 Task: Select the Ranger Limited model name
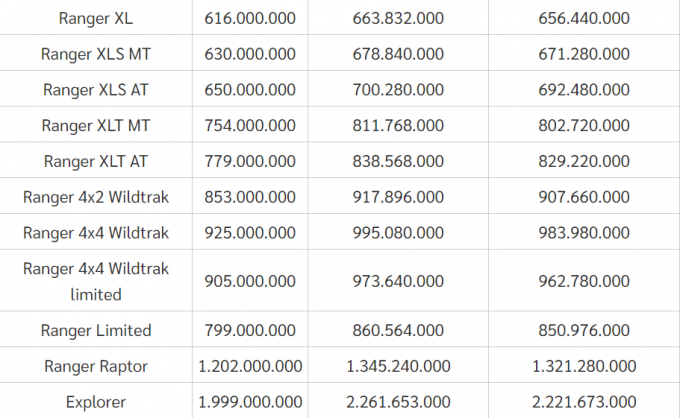(96, 330)
